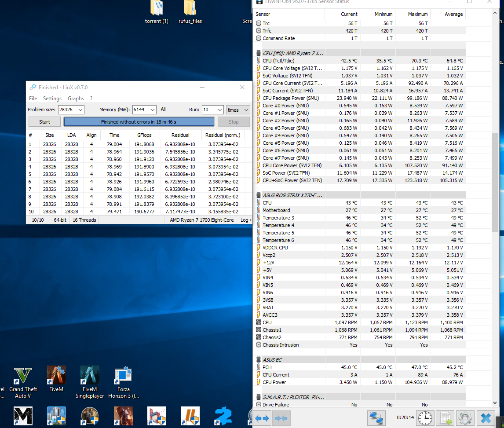Image resolution: width=504 pixels, height=428 pixels.
Task: Select the torrent (1) desktop folder
Action: (x=157, y=12)
